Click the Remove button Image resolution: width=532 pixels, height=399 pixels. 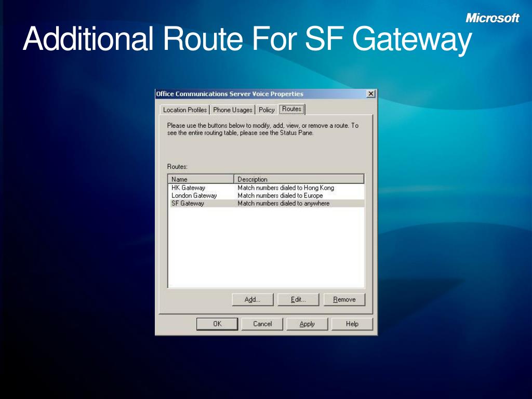pos(344,300)
